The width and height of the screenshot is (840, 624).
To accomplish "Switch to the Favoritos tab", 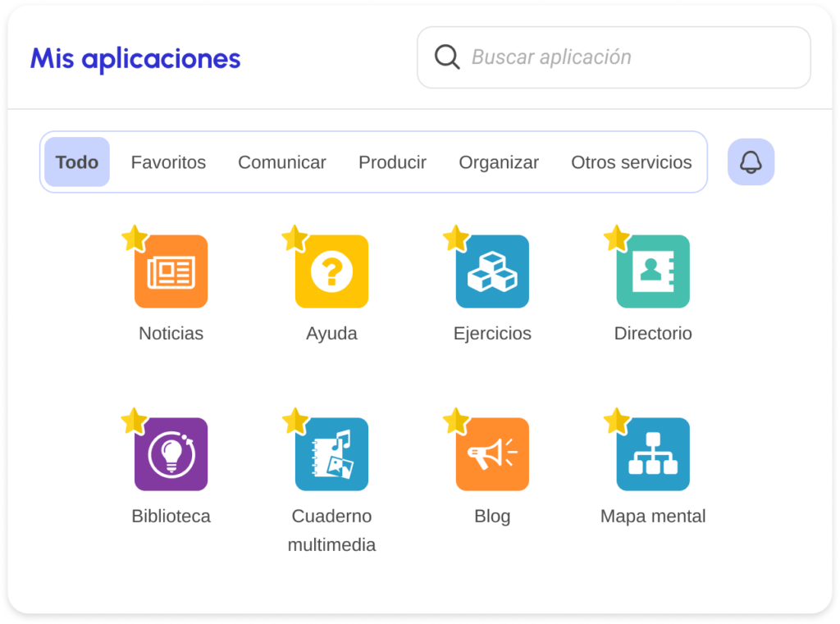I will tap(168, 162).
